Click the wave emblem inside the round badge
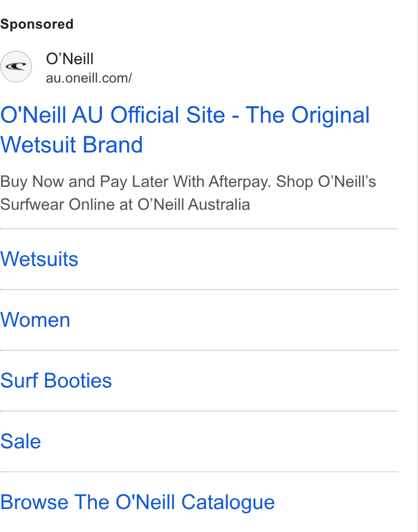This screenshot has width=418, height=532. [16, 66]
